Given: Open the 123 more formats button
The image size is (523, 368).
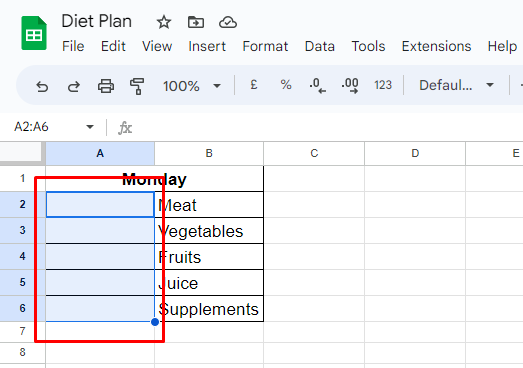Looking at the screenshot, I should point(383,85).
